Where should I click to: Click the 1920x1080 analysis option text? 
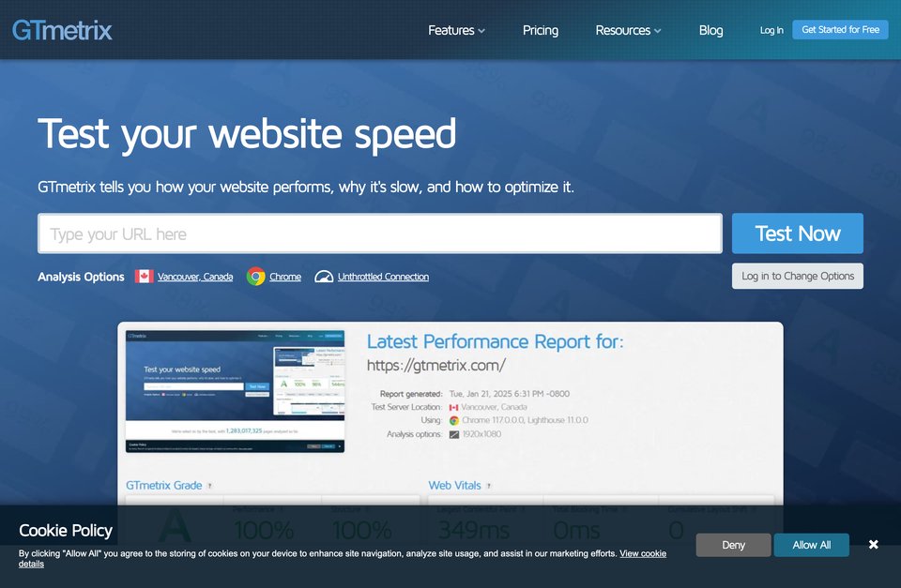(481, 434)
